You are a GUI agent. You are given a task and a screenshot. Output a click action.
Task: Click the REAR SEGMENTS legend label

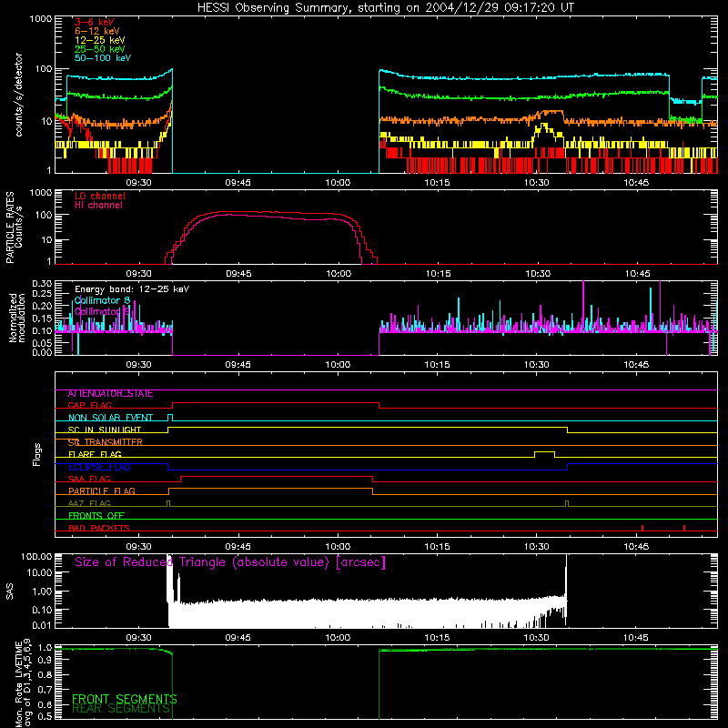tap(121, 709)
